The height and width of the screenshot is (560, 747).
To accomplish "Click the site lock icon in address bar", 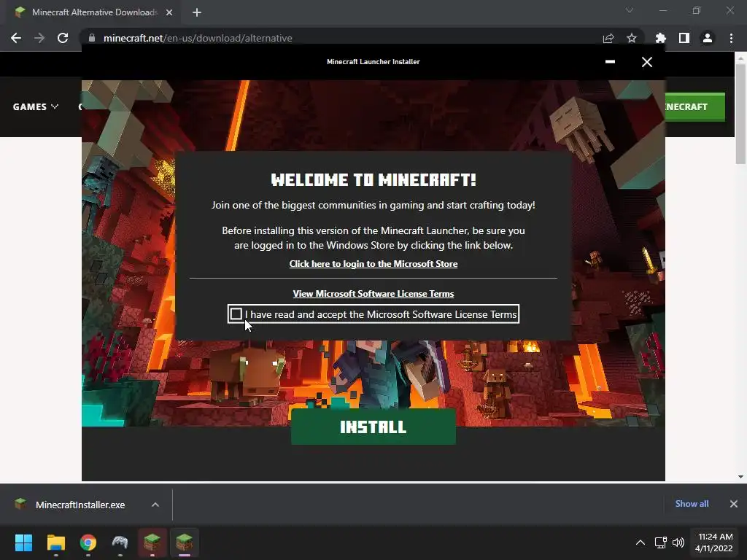I will tap(92, 38).
